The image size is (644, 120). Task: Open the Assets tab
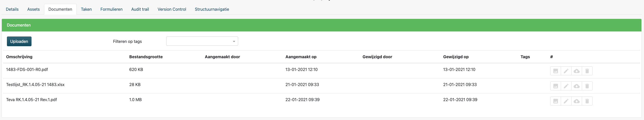34,9
